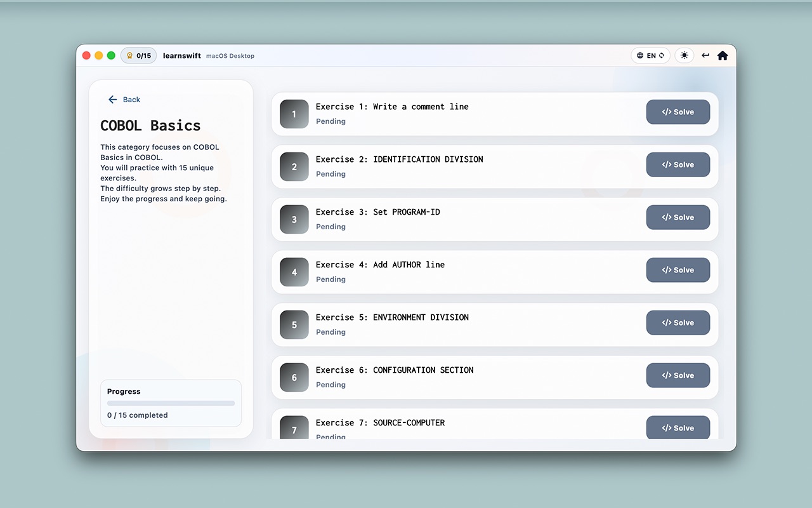The image size is (812, 508).
Task: Click Pending status of Exercise 3
Action: point(331,227)
